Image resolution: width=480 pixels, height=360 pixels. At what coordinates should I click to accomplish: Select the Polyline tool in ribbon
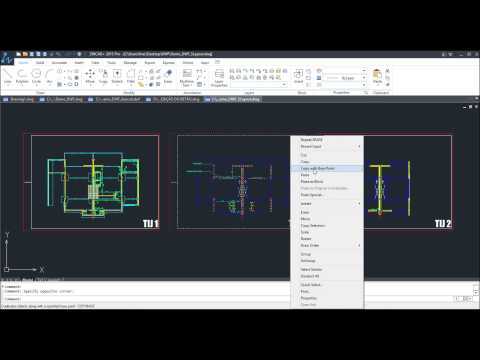22,76
